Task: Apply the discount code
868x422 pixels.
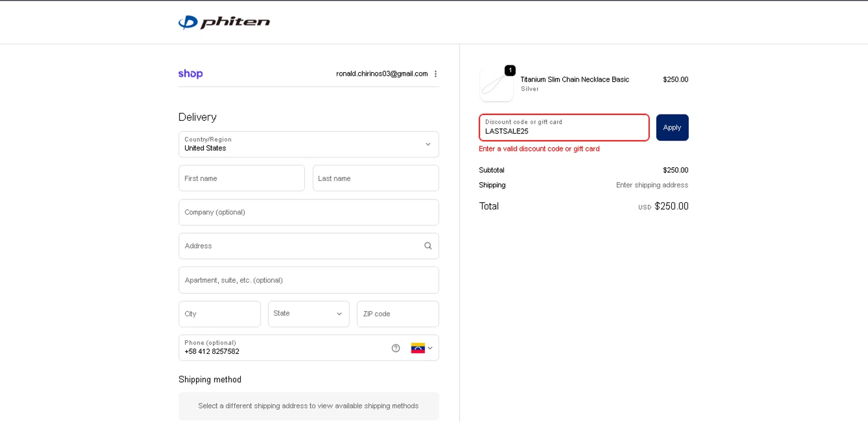Action: click(x=672, y=127)
